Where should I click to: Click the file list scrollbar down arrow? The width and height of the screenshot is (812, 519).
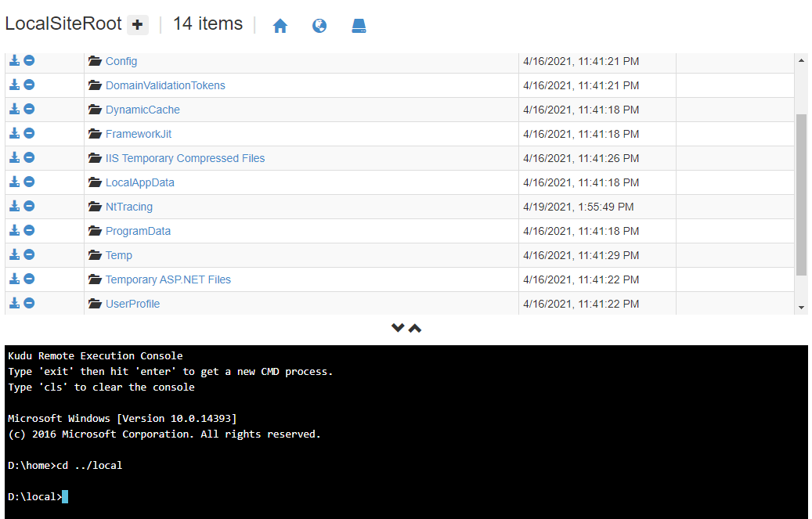click(801, 308)
